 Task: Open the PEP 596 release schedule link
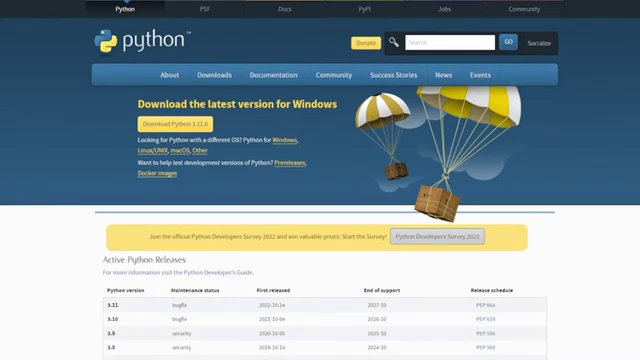pyautogui.click(x=485, y=333)
